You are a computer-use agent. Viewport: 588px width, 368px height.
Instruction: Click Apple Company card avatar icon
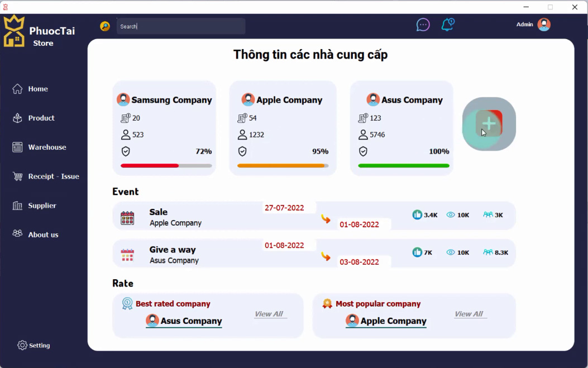[248, 99]
